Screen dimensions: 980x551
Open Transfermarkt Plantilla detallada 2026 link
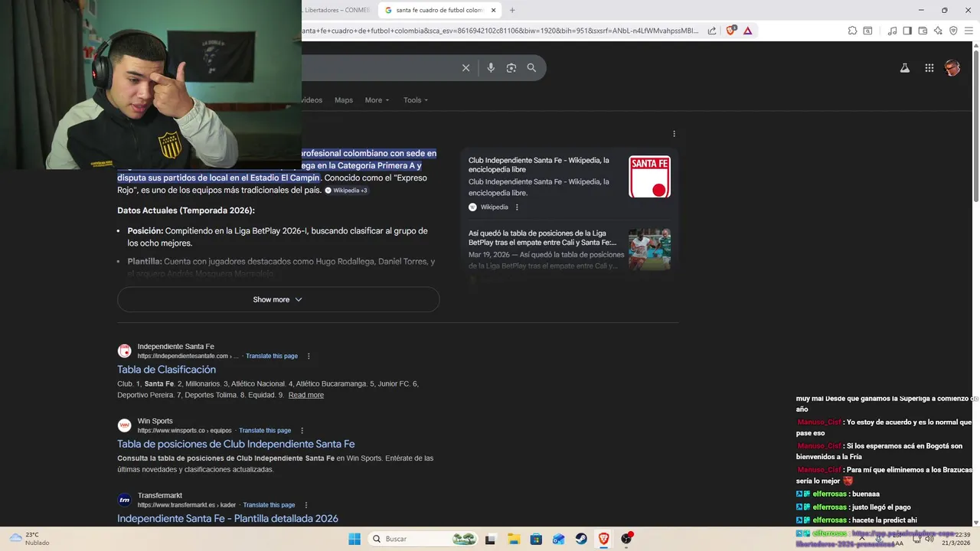coord(227,518)
